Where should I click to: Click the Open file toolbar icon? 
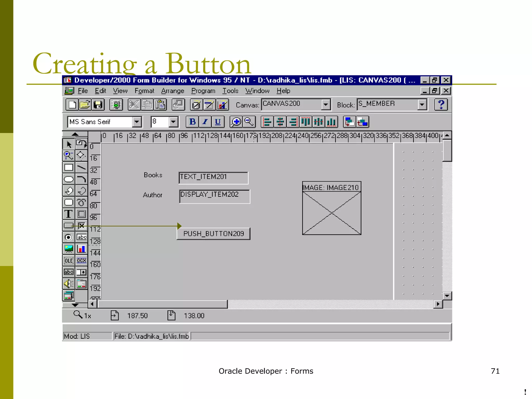tap(85, 105)
